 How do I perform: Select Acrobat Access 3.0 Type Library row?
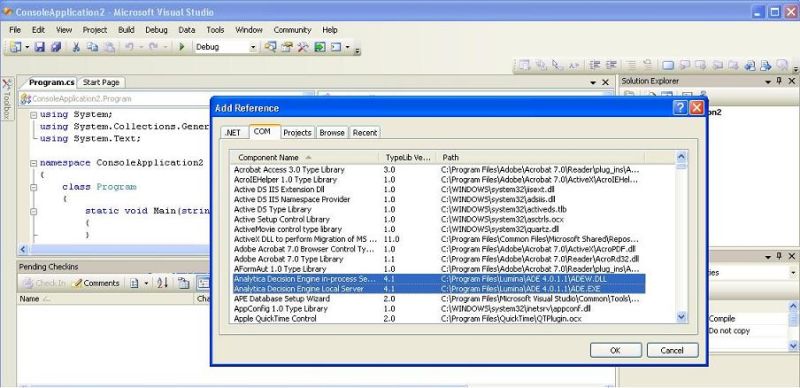click(x=439, y=169)
